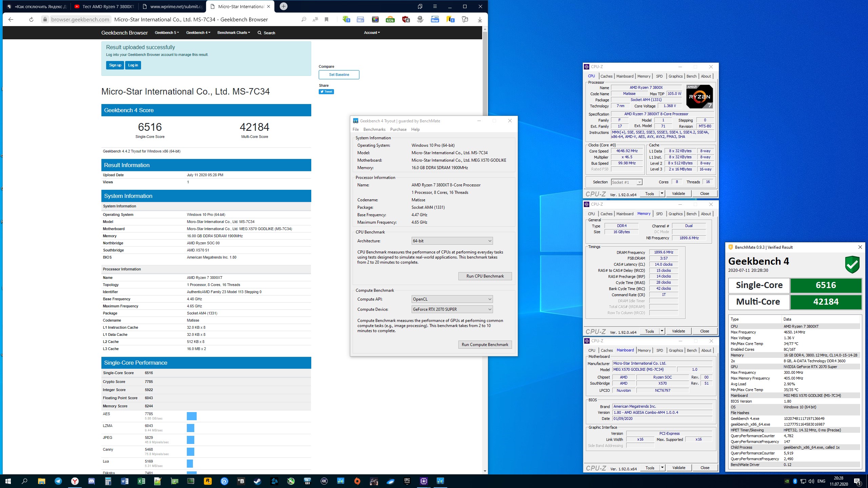Open the browser bookmarks collections icon
Viewport: 868px width, 488px height.
click(x=420, y=6)
